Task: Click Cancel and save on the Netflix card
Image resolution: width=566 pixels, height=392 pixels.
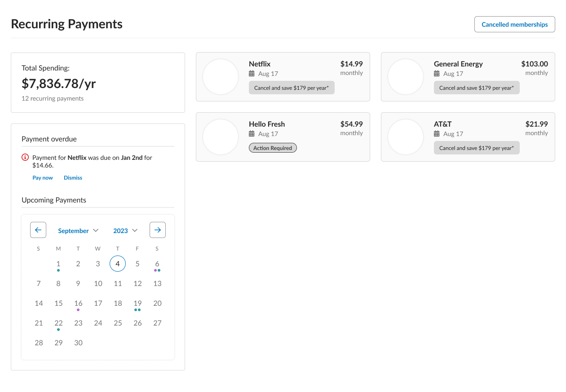Action: pyautogui.click(x=292, y=88)
